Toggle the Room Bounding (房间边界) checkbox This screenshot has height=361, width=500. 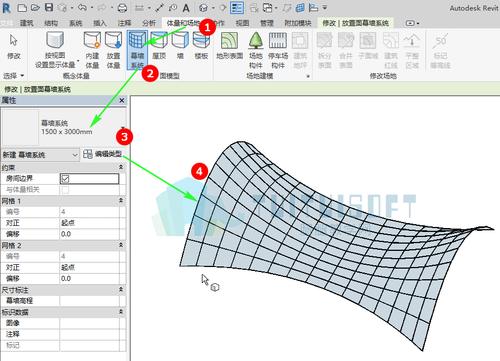click(x=65, y=179)
